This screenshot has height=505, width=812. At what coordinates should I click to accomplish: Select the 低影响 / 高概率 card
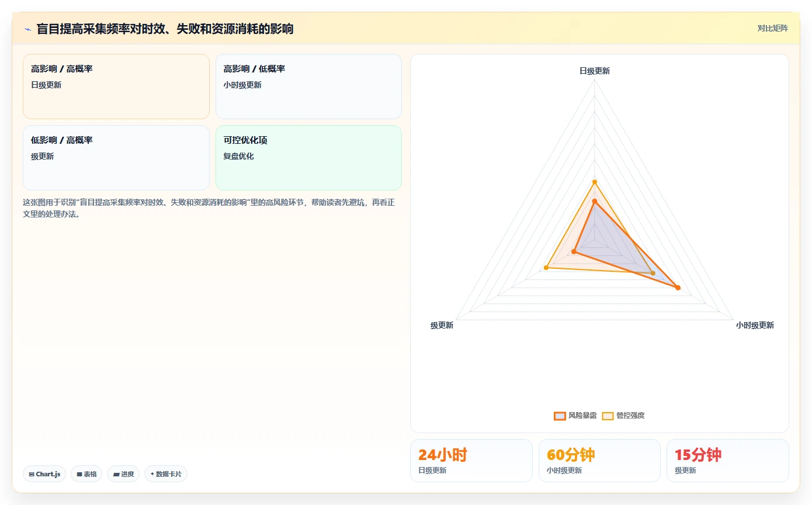pos(116,158)
